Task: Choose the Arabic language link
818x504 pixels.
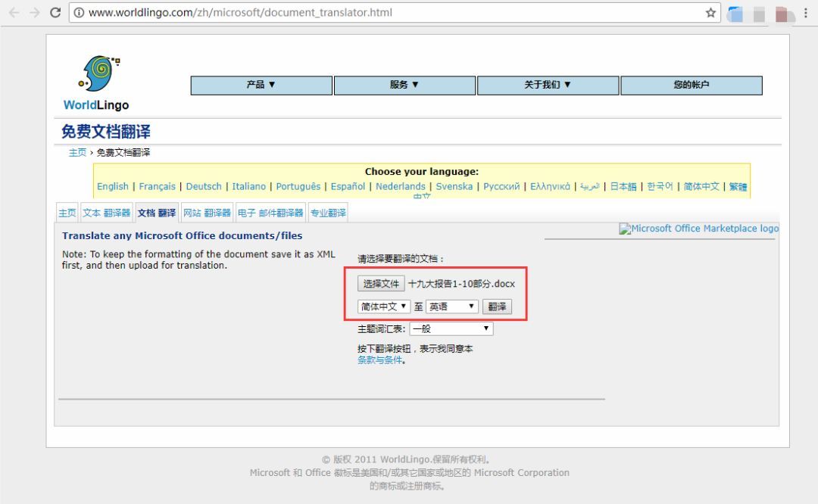Action: click(x=590, y=187)
